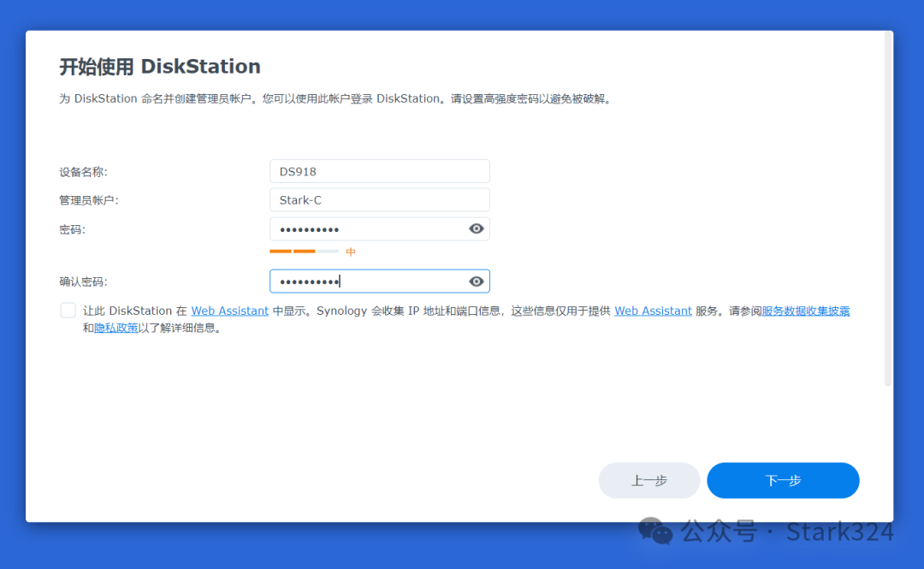Click the 下一步 button to proceed
This screenshot has width=924, height=569.
(x=782, y=480)
